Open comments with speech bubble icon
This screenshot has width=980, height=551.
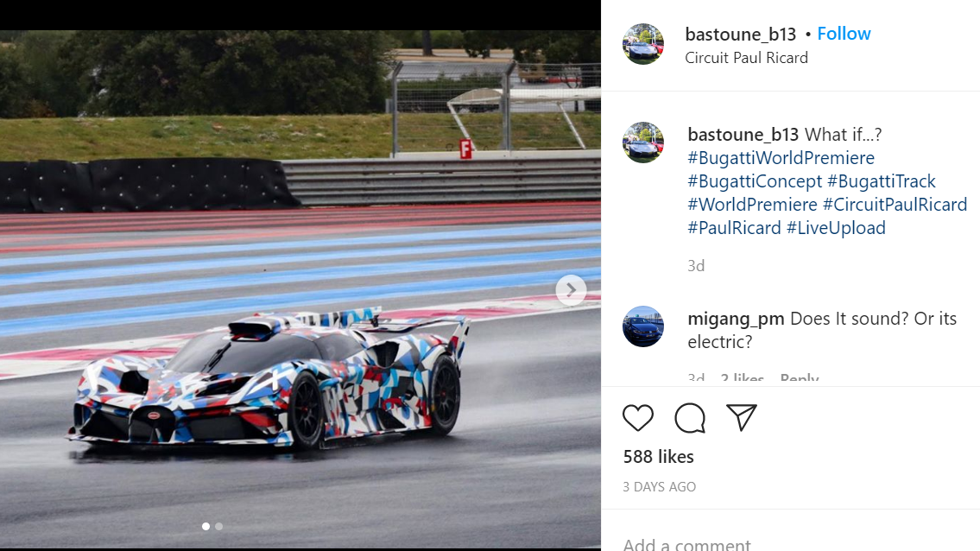[689, 418]
